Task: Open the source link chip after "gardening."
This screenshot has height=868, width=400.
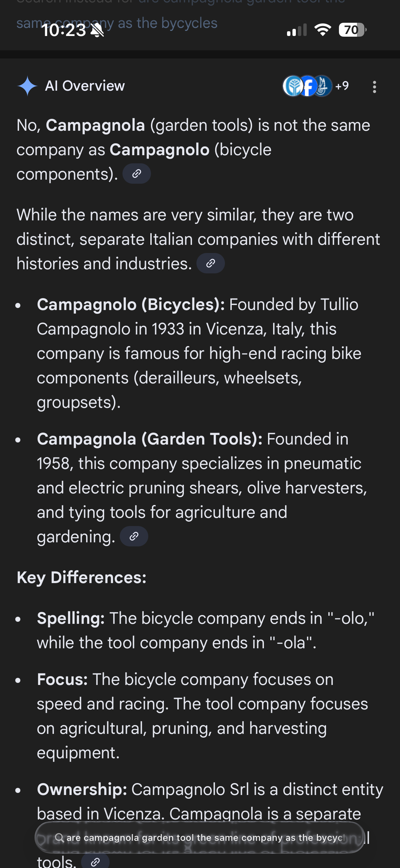Action: (134, 537)
